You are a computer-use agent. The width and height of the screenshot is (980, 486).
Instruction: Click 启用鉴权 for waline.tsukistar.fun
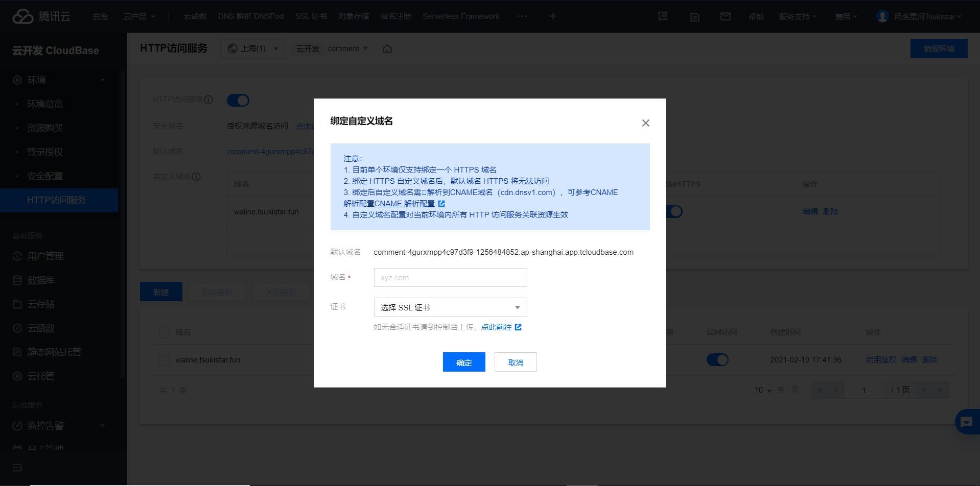tap(881, 360)
